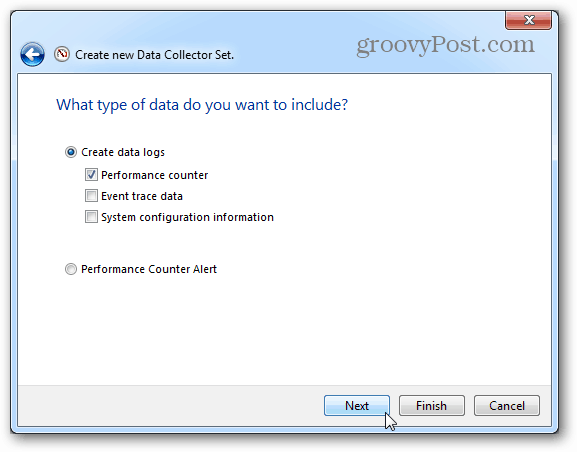Click the 'What type of data' heading

coord(202,105)
